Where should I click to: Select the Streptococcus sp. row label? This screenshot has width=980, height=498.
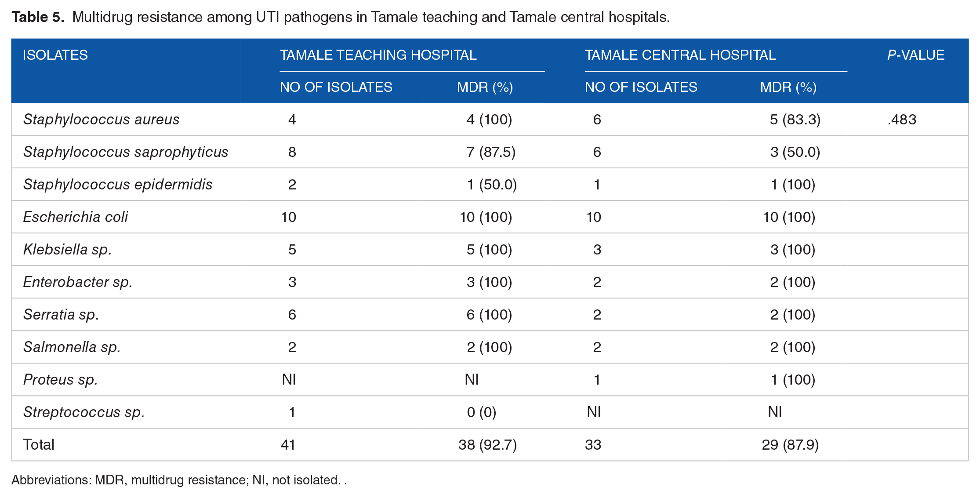pyautogui.click(x=84, y=412)
